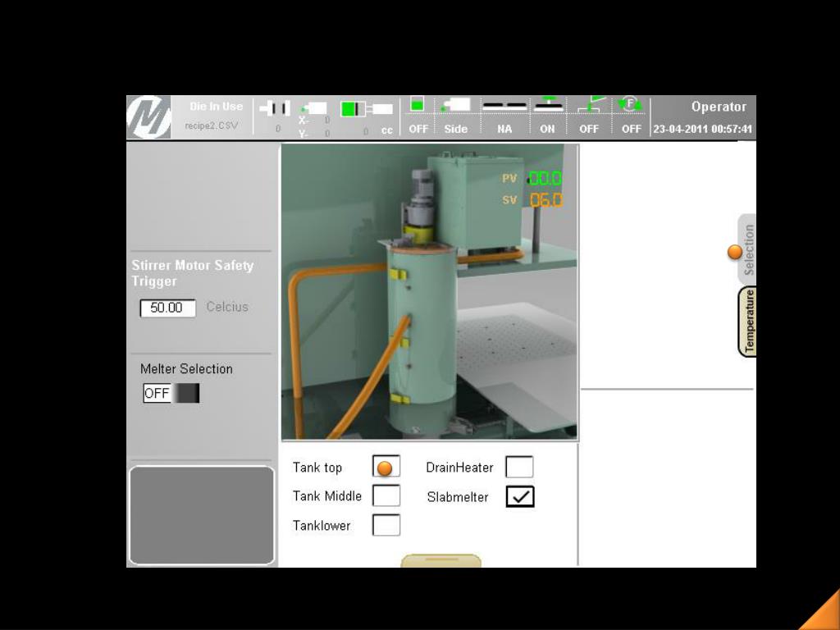840x630 pixels.
Task: Click the icon above the Side label
Action: tap(455, 104)
